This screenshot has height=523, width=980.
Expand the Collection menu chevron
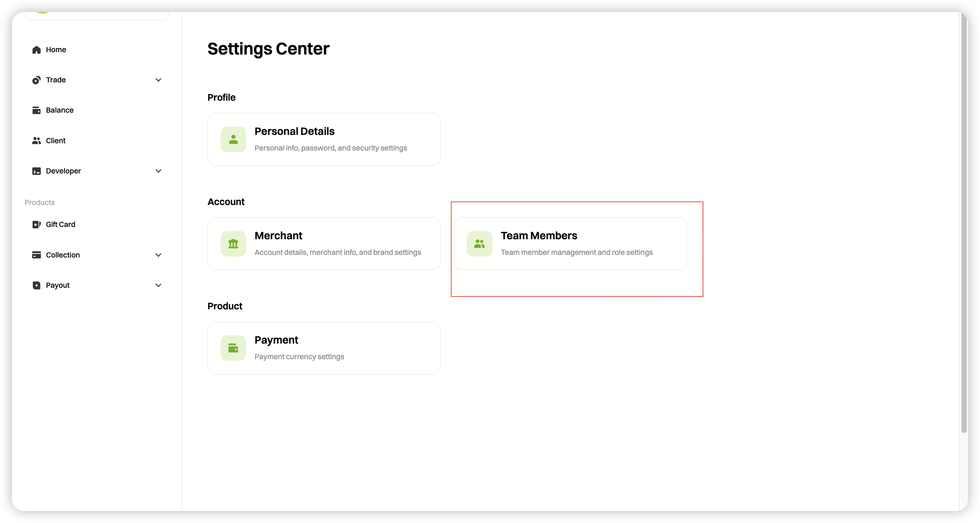pos(158,255)
